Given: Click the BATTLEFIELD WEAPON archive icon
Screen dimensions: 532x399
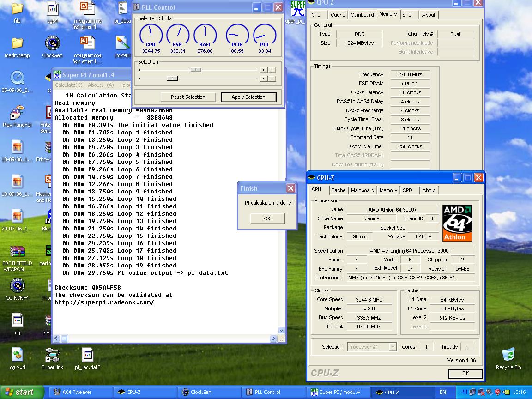Looking at the screenshot, I should click(x=17, y=252).
